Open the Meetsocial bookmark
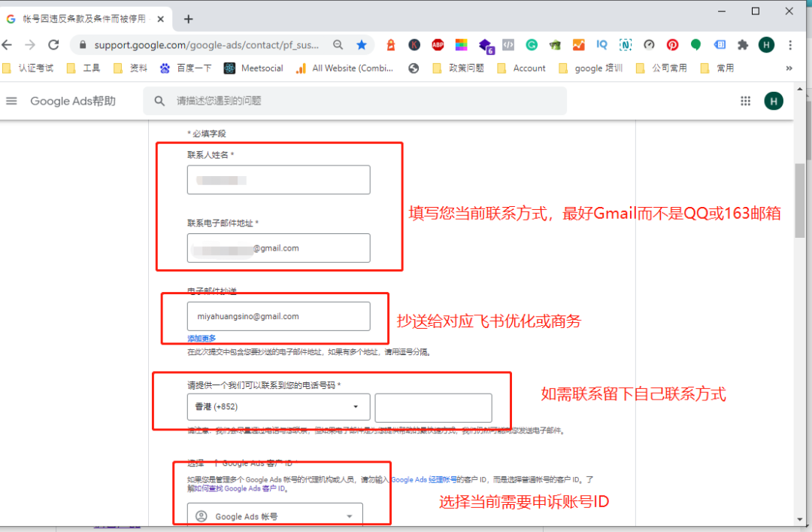The image size is (812, 532). pos(254,68)
